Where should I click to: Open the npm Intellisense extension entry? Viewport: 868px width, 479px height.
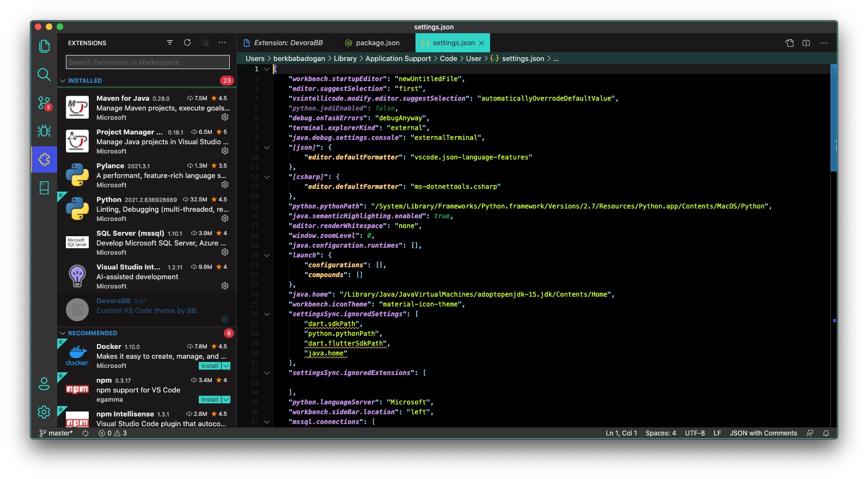(x=147, y=418)
